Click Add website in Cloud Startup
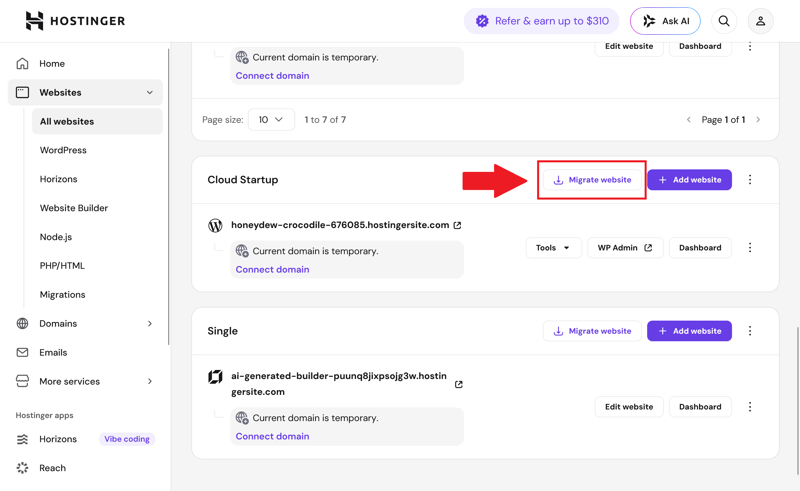800x491 pixels. point(689,180)
